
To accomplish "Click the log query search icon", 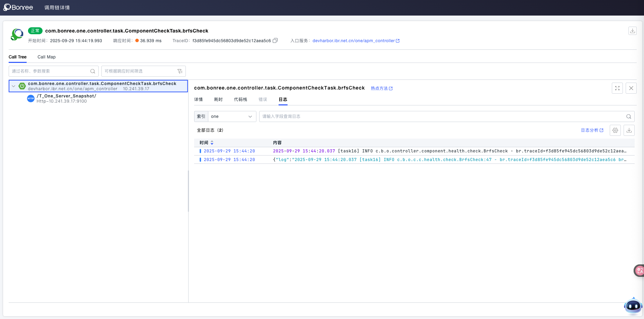I will tap(628, 116).
